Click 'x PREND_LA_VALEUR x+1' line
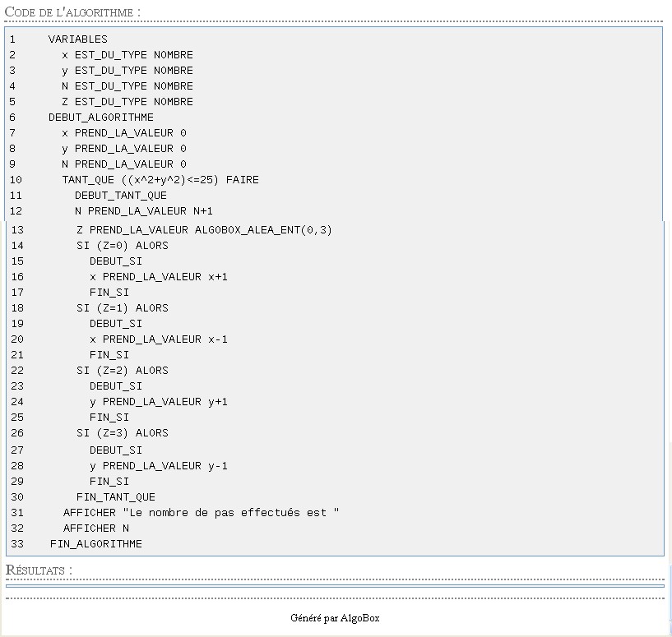 coord(159,277)
